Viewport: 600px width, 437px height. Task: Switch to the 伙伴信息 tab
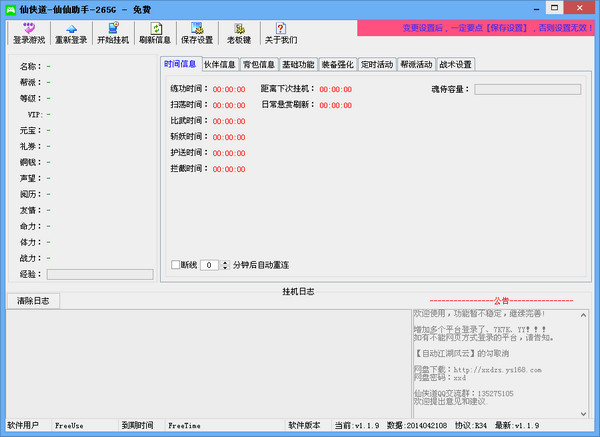coord(220,64)
